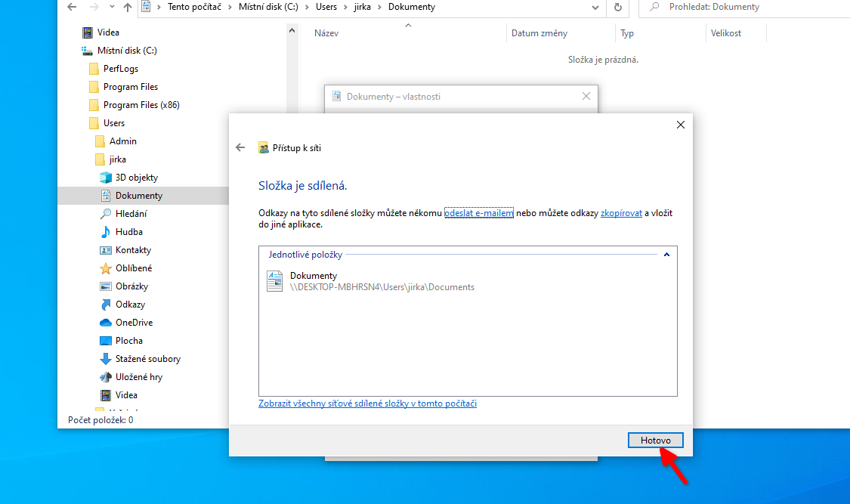
Task: Navigate up using the up-arrow icon
Action: point(127,8)
